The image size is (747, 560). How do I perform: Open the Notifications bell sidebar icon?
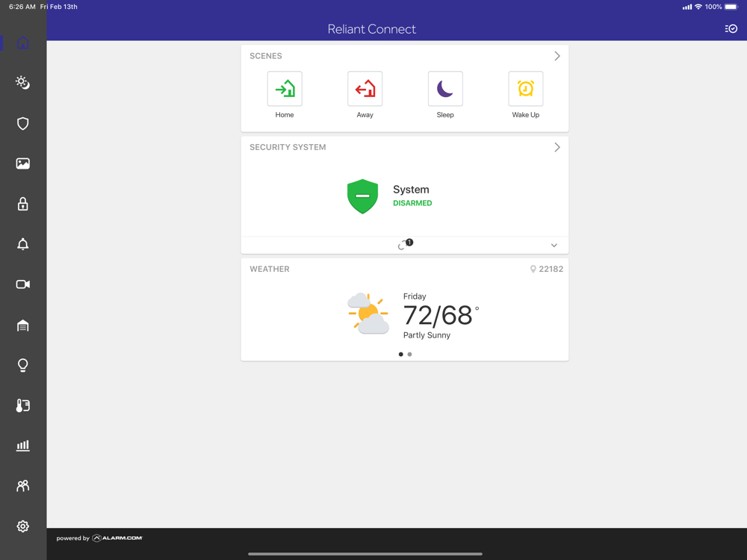[x=23, y=244]
